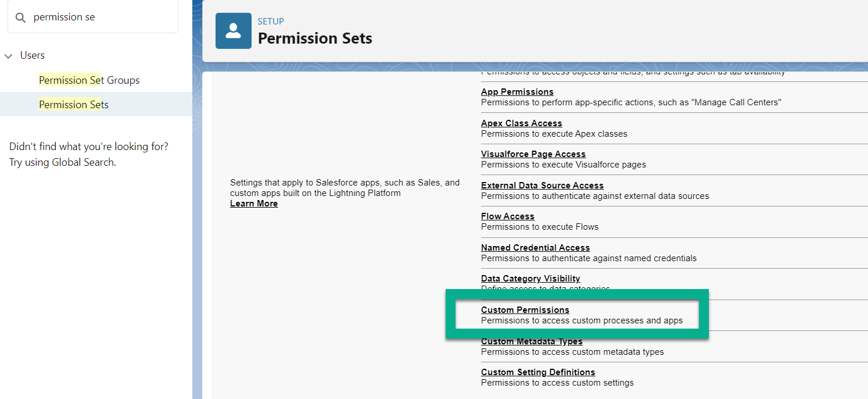868x399 pixels.
Task: Open App Permissions
Action: pos(517,91)
